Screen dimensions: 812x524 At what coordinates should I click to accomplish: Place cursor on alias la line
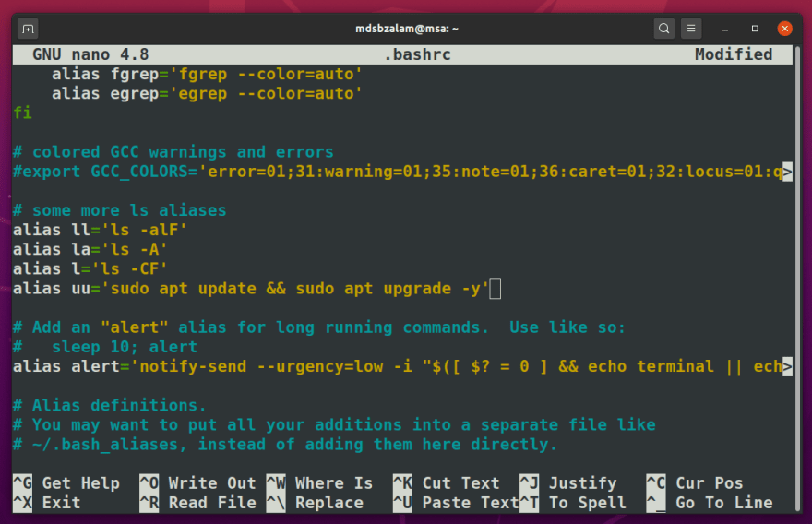(x=90, y=250)
